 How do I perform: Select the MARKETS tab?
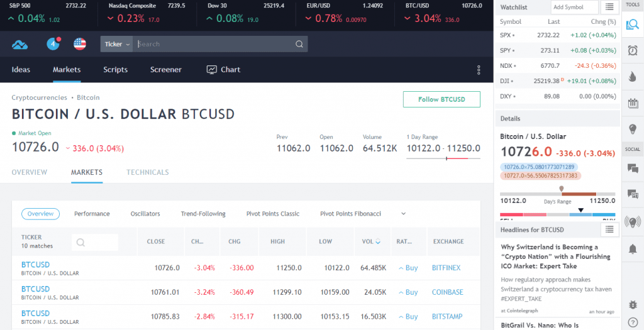click(87, 172)
